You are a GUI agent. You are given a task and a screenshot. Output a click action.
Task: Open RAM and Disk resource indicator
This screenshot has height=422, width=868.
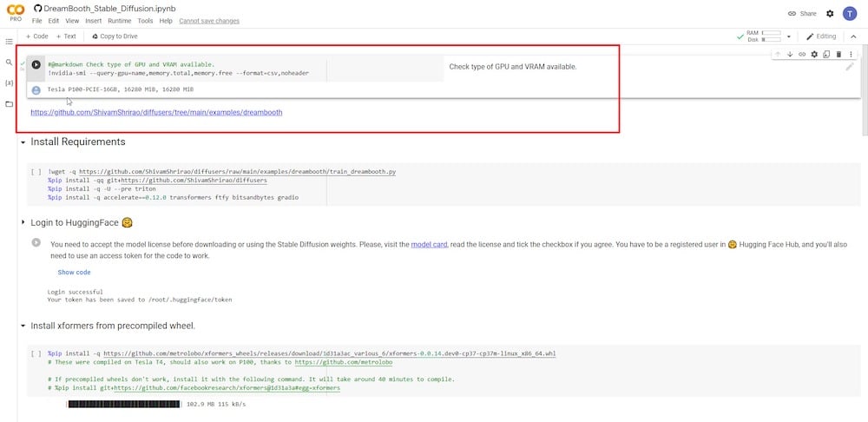coord(765,36)
